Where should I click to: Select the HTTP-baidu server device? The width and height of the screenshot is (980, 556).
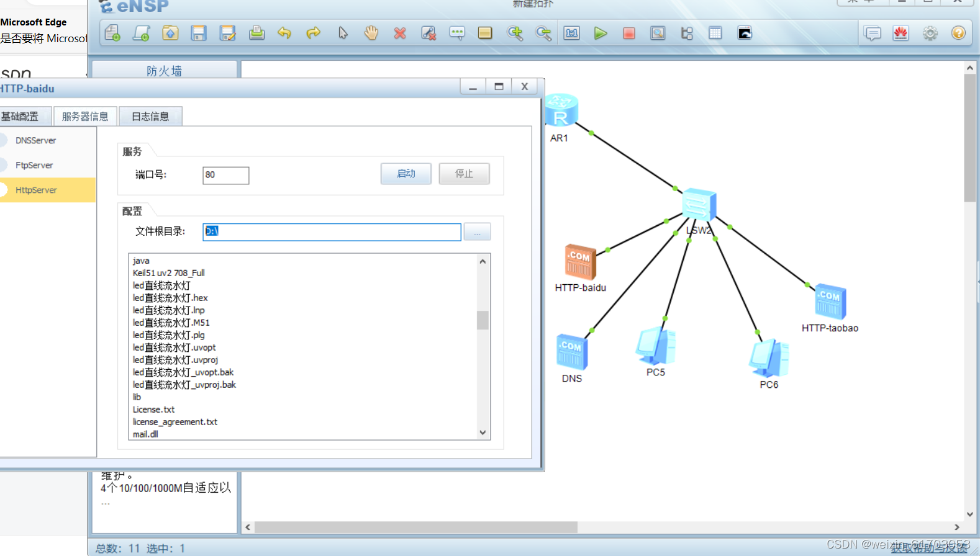[x=580, y=261]
